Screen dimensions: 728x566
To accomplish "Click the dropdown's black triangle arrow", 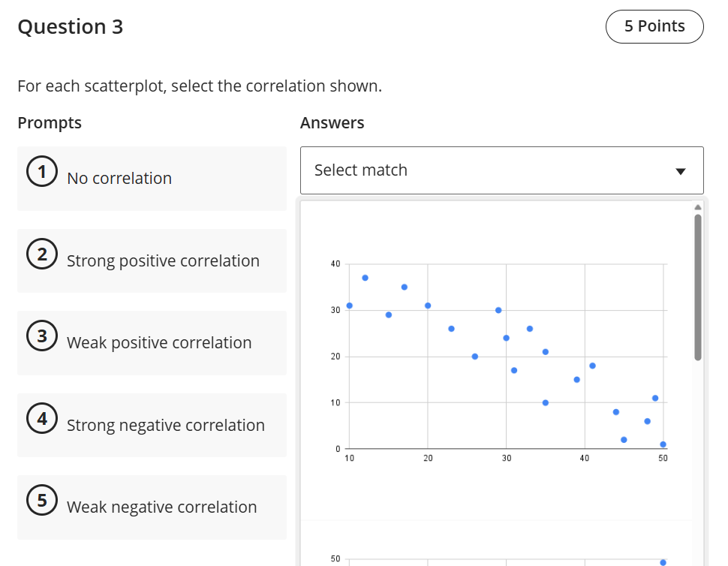I will [x=680, y=171].
